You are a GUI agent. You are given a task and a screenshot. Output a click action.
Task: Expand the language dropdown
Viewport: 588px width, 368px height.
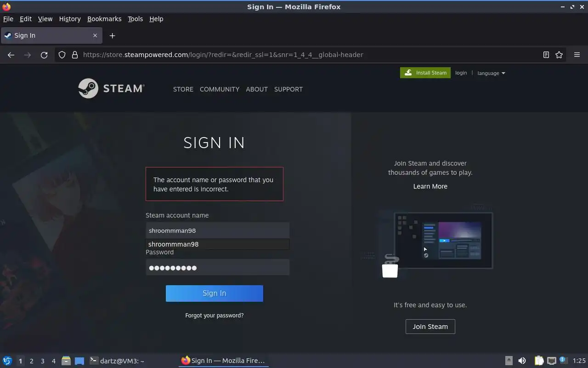491,73
